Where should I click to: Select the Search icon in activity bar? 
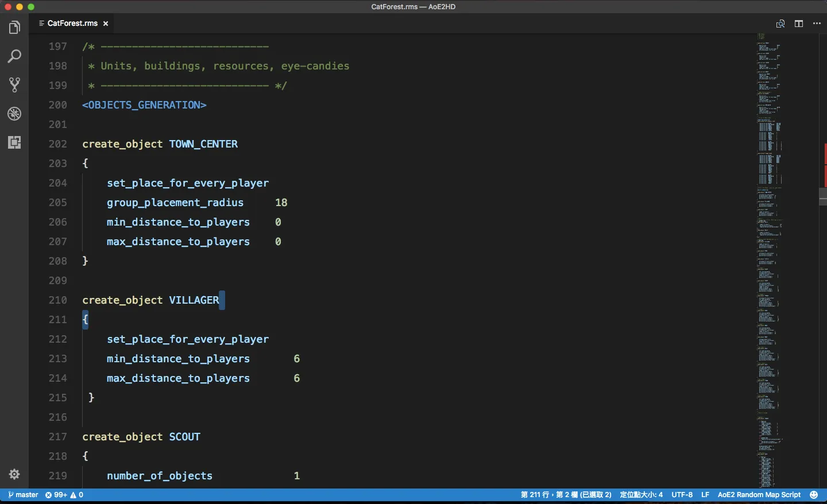pyautogui.click(x=14, y=56)
